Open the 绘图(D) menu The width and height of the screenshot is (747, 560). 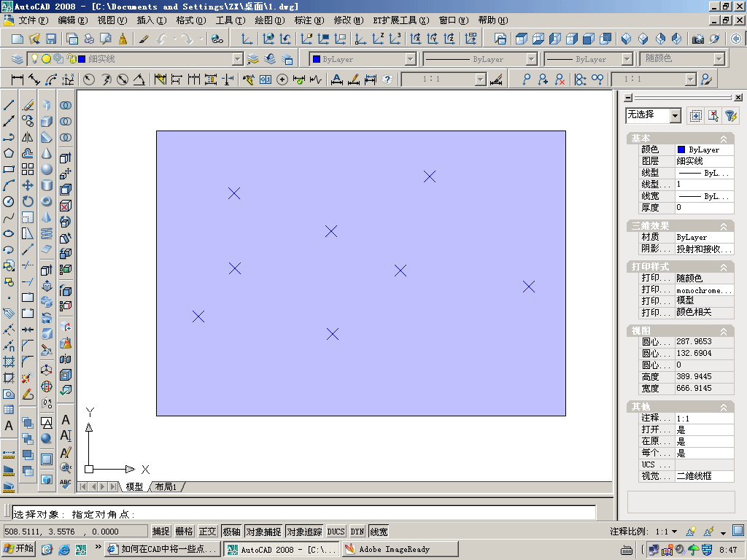point(270,20)
